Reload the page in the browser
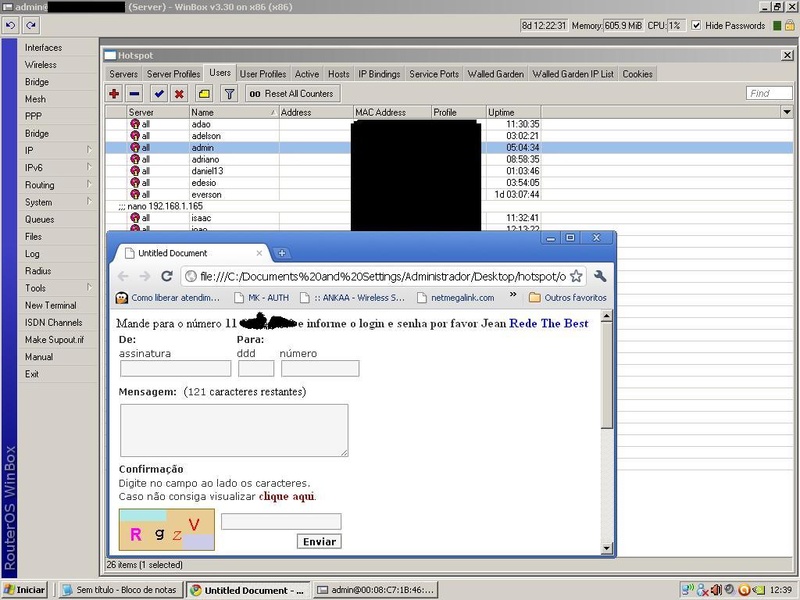Screen dimensions: 800x600 click(x=166, y=276)
